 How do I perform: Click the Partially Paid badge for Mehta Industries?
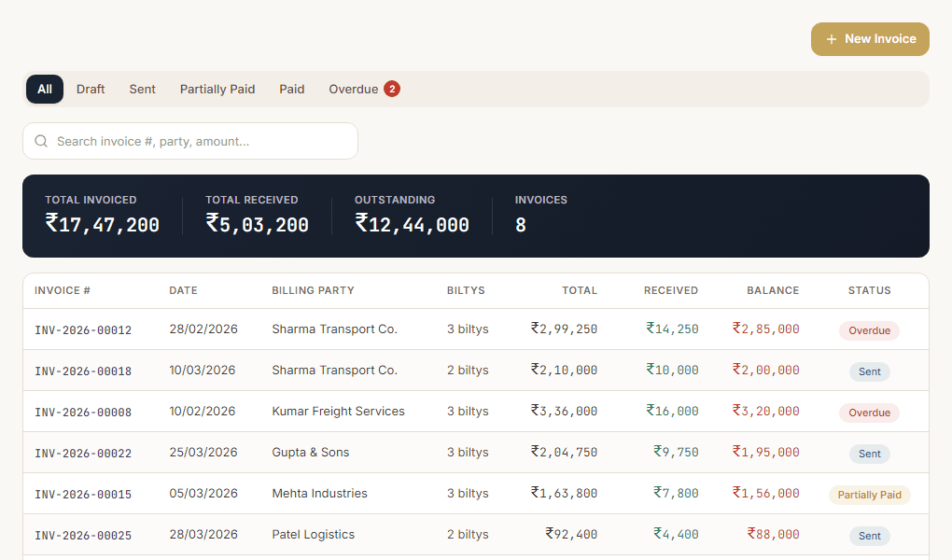coord(870,495)
